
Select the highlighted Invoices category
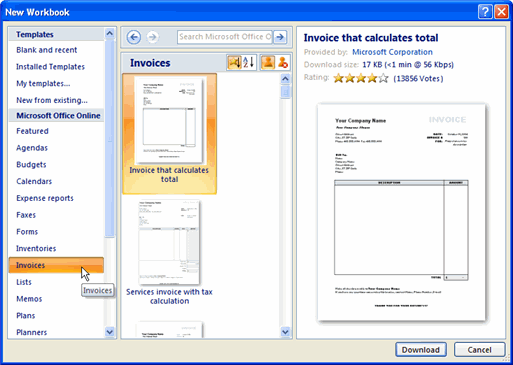(x=56, y=265)
